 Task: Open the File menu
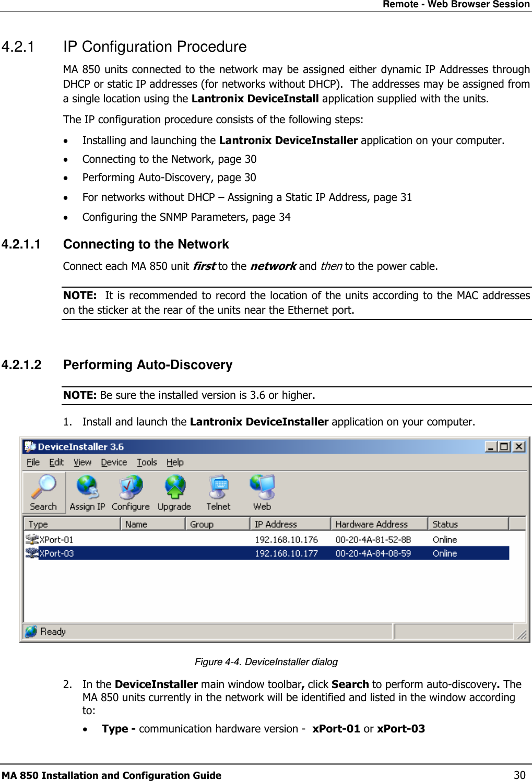33,462
